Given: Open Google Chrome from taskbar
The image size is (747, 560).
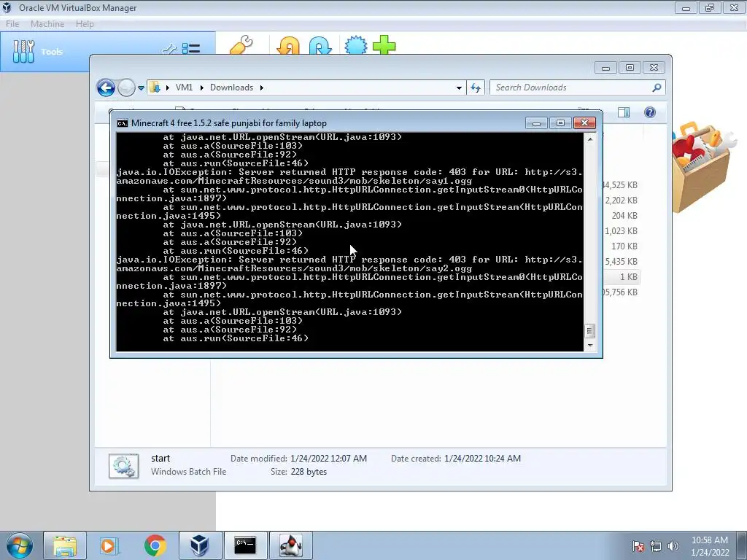Looking at the screenshot, I should pos(155,545).
